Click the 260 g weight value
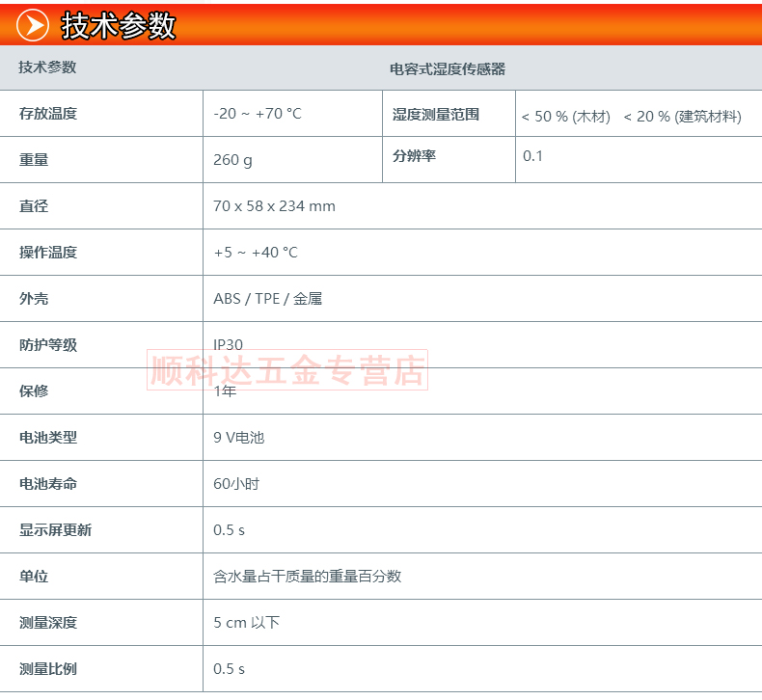 pyautogui.click(x=232, y=160)
